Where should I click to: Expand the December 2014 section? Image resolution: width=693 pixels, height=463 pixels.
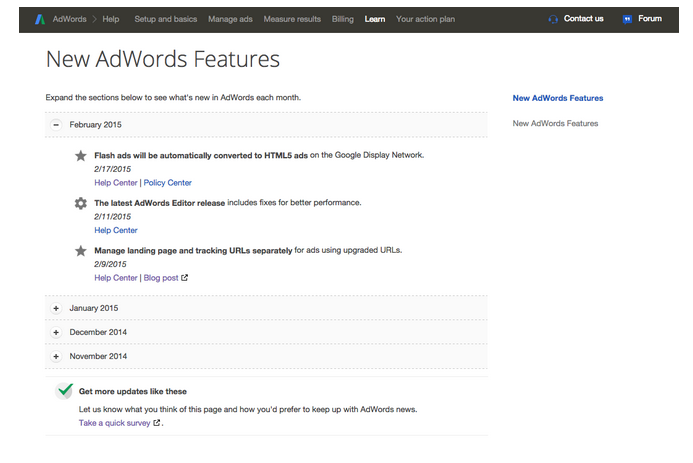point(56,332)
